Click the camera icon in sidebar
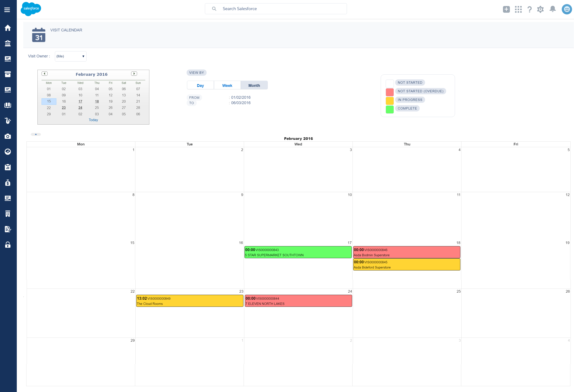This screenshot has width=574, height=392. point(8,136)
